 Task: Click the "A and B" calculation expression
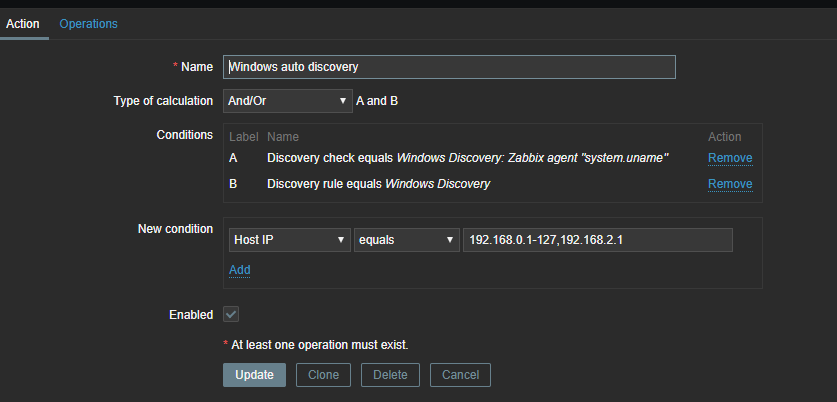(x=378, y=101)
